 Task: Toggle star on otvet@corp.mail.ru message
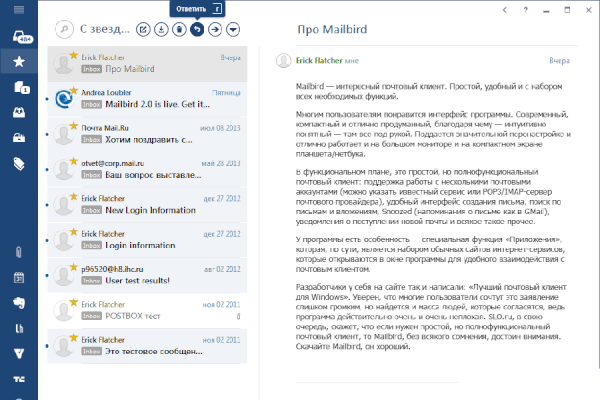tap(74, 161)
